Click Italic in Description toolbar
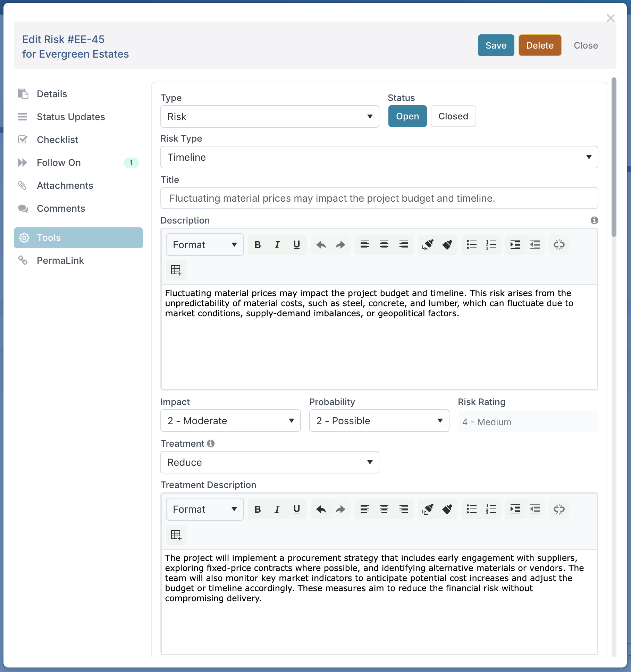 pos(277,245)
